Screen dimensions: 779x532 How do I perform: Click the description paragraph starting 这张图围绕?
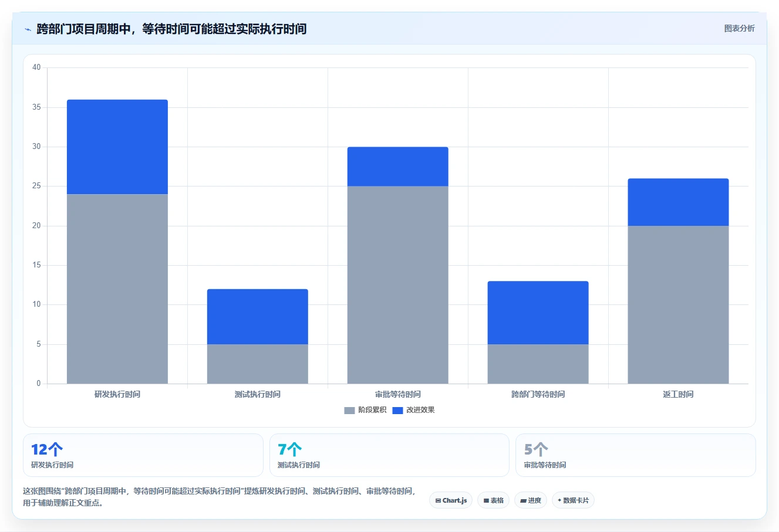pyautogui.click(x=220, y=497)
